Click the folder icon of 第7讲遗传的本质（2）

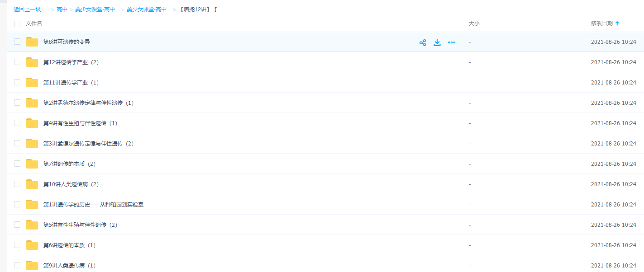tap(32, 164)
